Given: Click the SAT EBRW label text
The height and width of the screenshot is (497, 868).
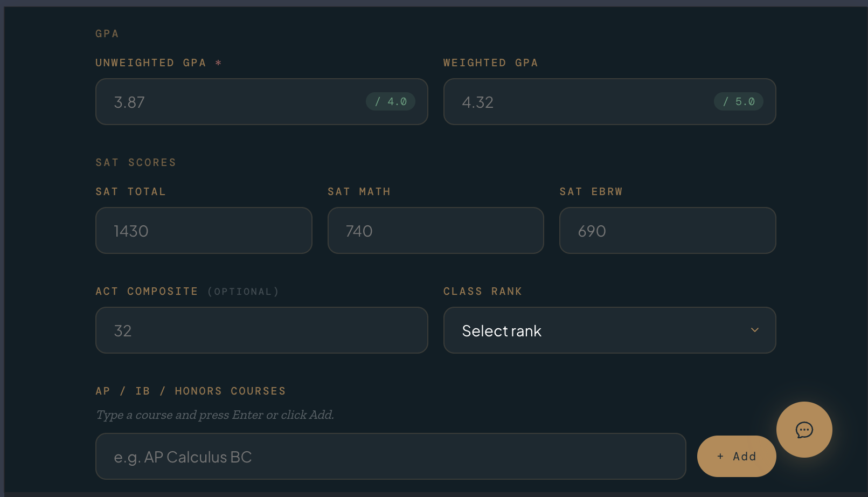Looking at the screenshot, I should tap(591, 192).
